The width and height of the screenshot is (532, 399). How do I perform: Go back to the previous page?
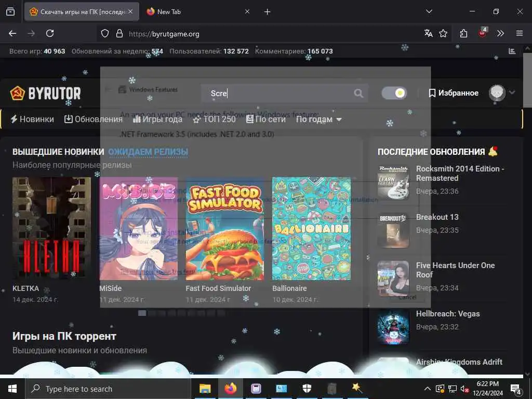(x=12, y=33)
